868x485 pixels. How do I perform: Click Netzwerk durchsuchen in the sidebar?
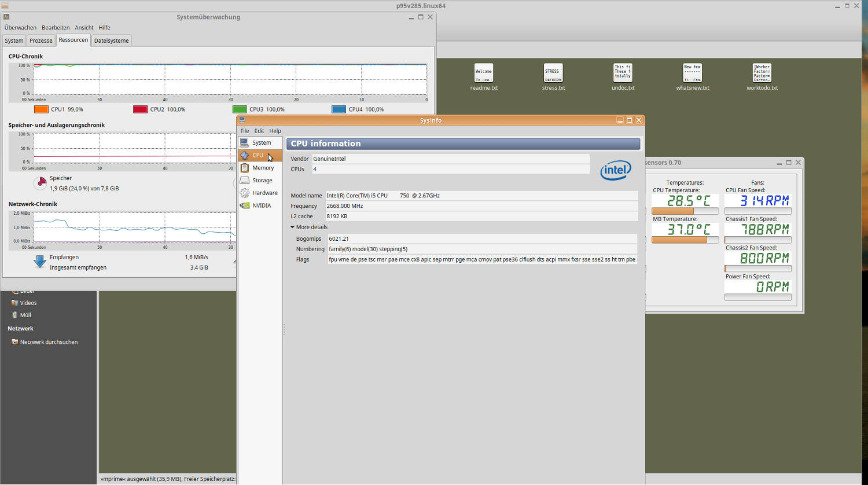(x=49, y=342)
